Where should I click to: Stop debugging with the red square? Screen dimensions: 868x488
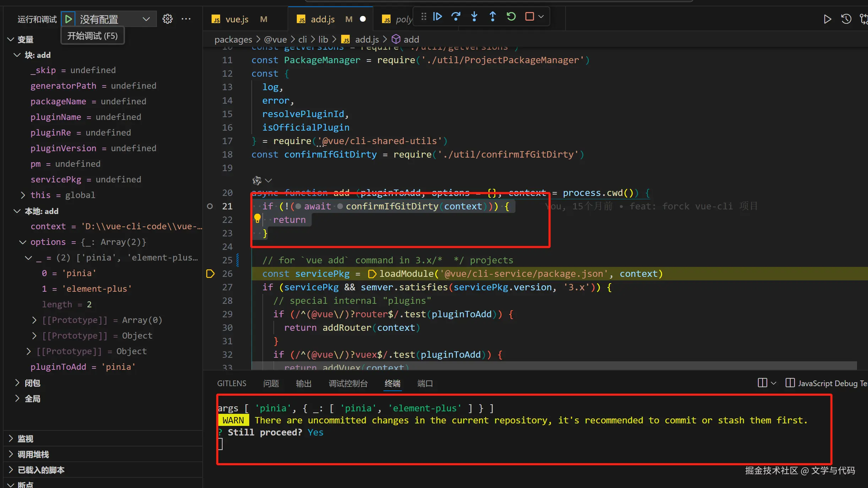click(529, 16)
